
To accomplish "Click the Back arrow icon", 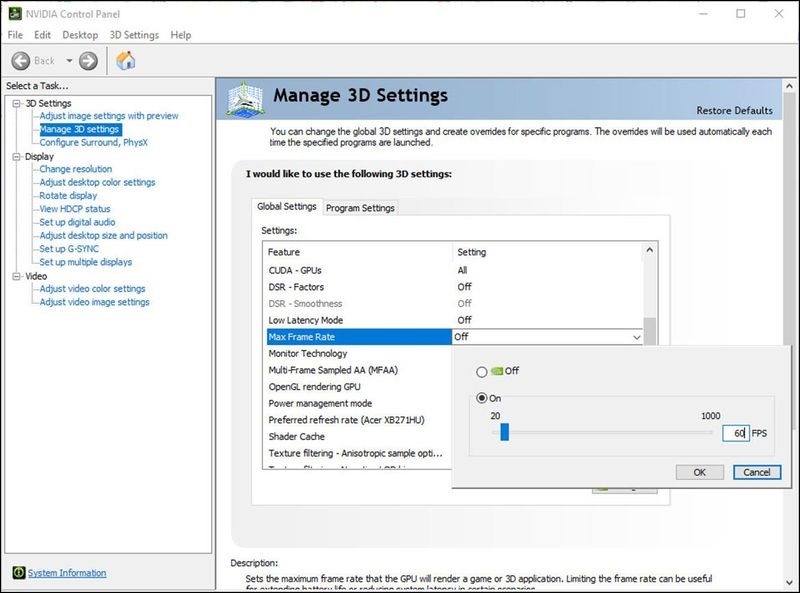I will [21, 61].
